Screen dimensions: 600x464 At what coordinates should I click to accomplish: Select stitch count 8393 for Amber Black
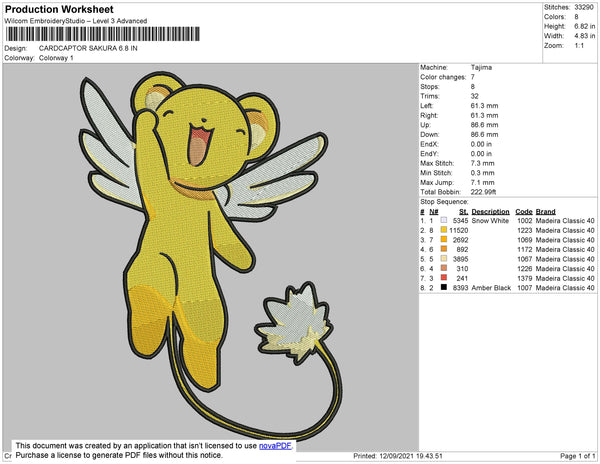click(460, 288)
